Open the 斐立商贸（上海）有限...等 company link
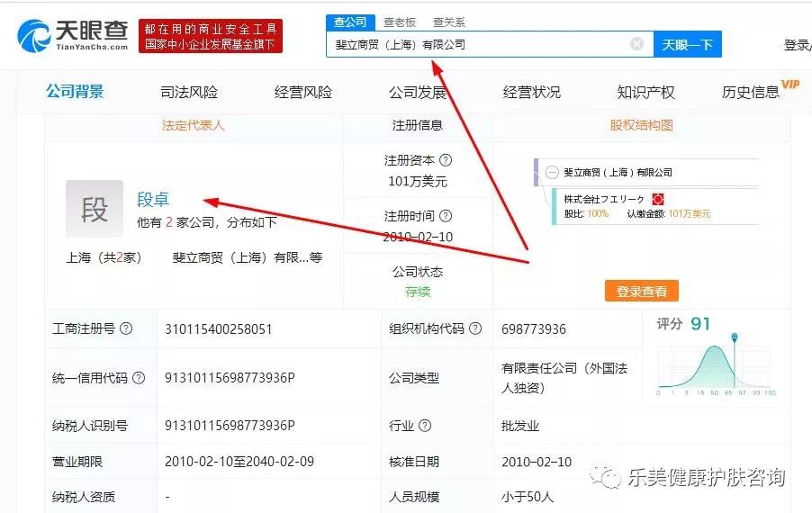Image resolution: width=812 pixels, height=513 pixels. coord(248,257)
